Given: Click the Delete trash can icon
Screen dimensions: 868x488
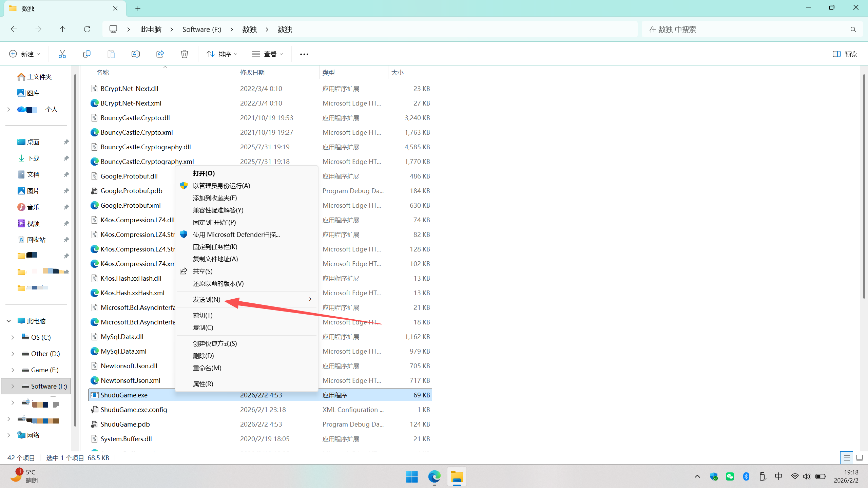Looking at the screenshot, I should (184, 54).
